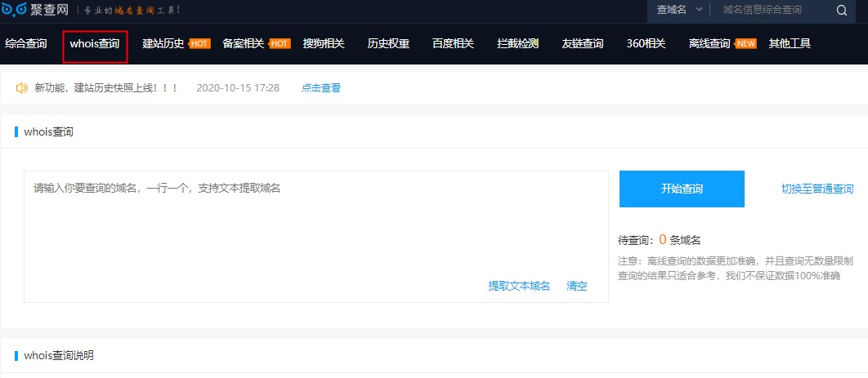
Task: Focus the 域名信息综合查询 search field
Action: coord(772,10)
